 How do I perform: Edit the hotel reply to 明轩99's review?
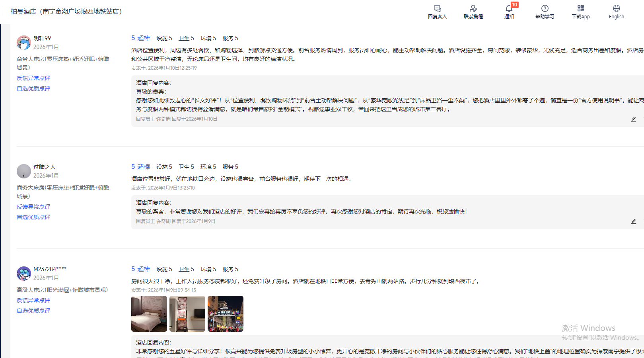pyautogui.click(x=634, y=119)
